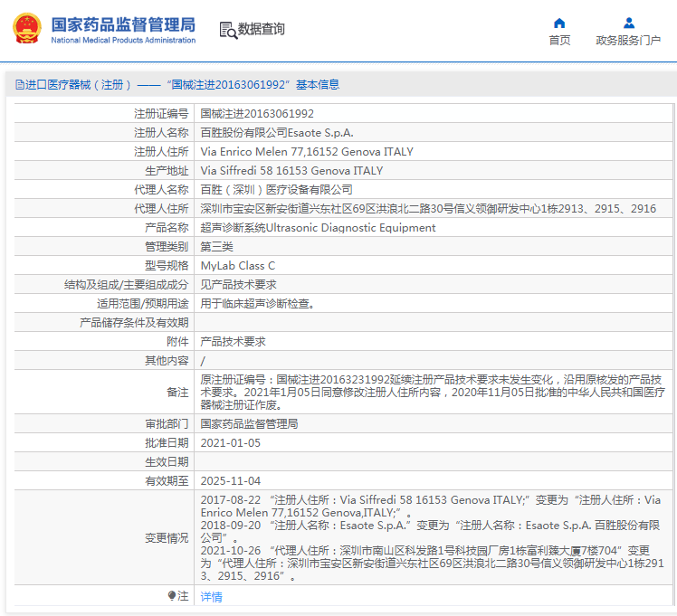Select 用于临床超声诊断检查 intended use value
The image size is (677, 616).
[x=257, y=304]
